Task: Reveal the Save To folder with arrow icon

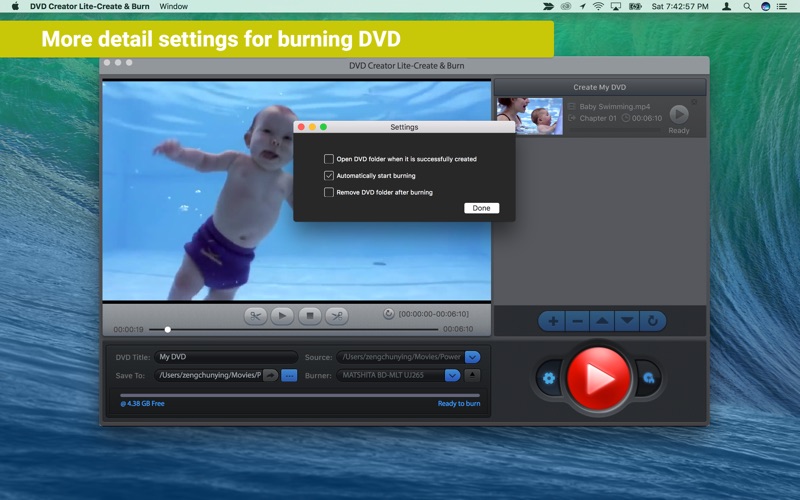Action: (270, 376)
